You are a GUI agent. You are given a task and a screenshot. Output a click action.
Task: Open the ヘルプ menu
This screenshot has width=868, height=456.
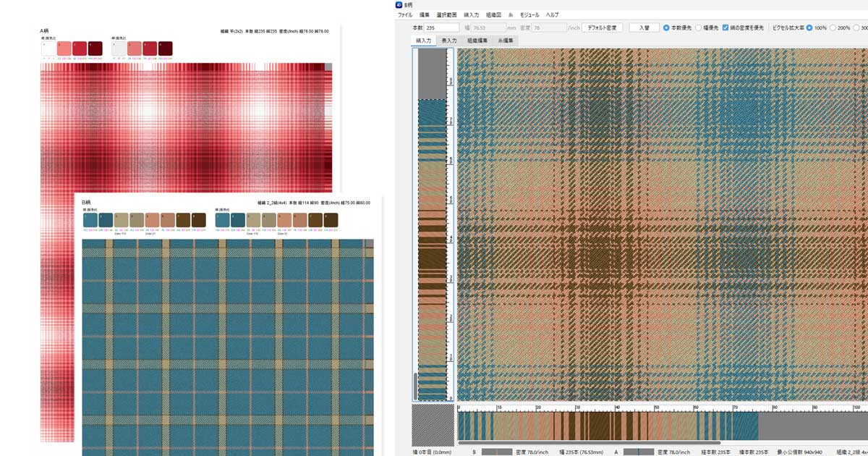(x=552, y=14)
